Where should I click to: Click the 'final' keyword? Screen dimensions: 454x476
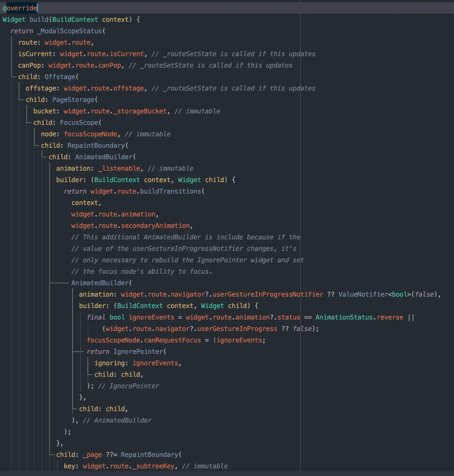(96, 317)
